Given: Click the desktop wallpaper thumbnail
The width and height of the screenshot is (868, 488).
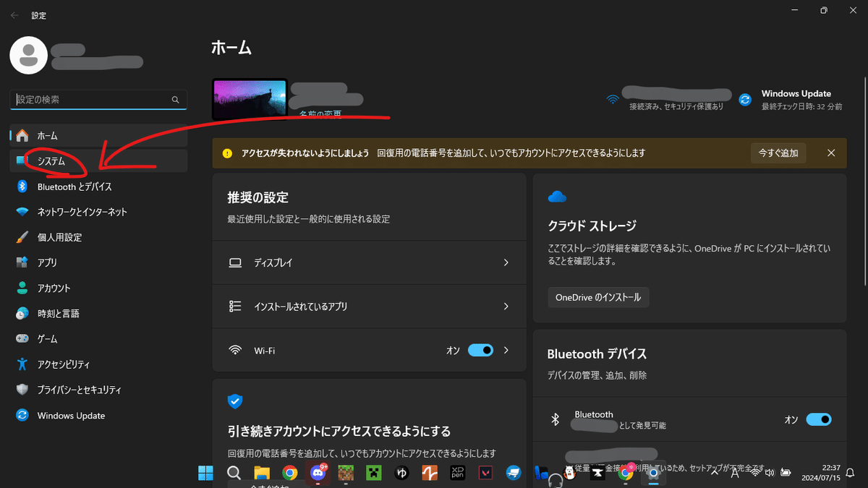Looking at the screenshot, I should tap(250, 99).
